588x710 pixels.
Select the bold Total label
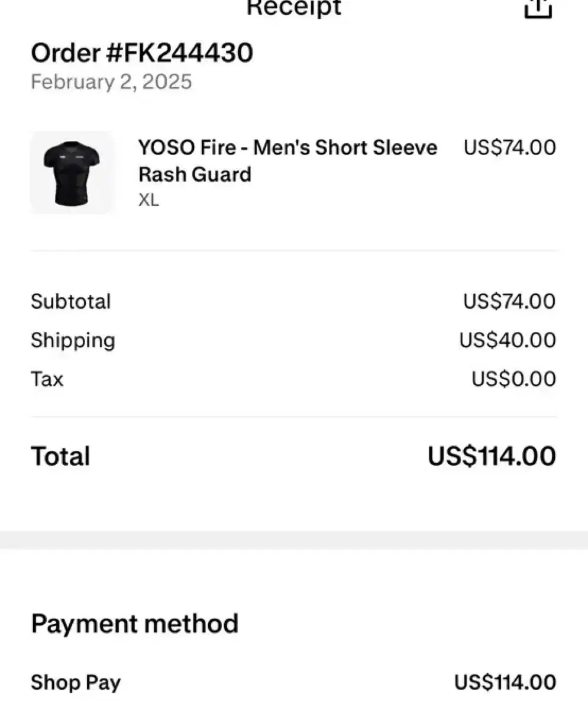[60, 457]
